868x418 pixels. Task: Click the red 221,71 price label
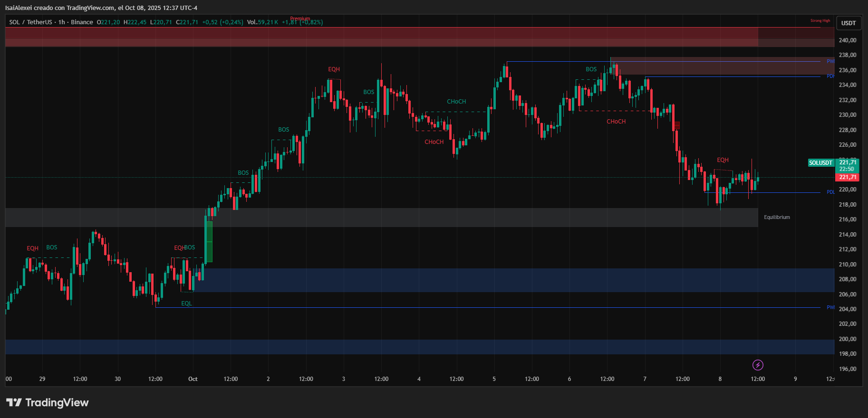coord(847,178)
